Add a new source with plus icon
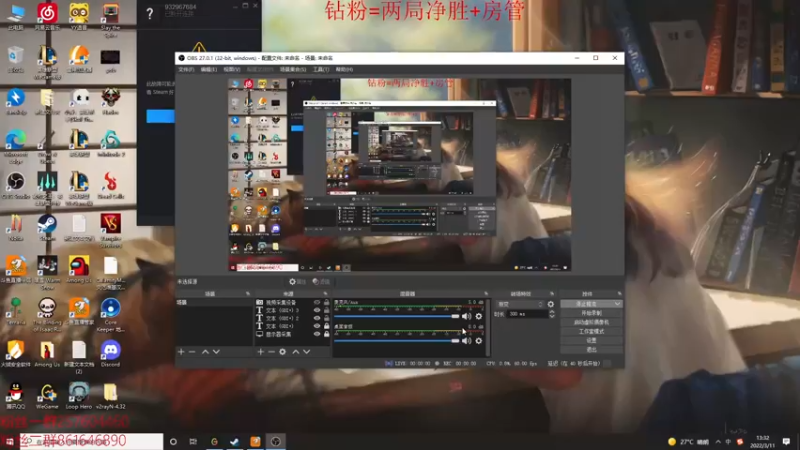Viewport: 800px width, 450px height. point(261,352)
